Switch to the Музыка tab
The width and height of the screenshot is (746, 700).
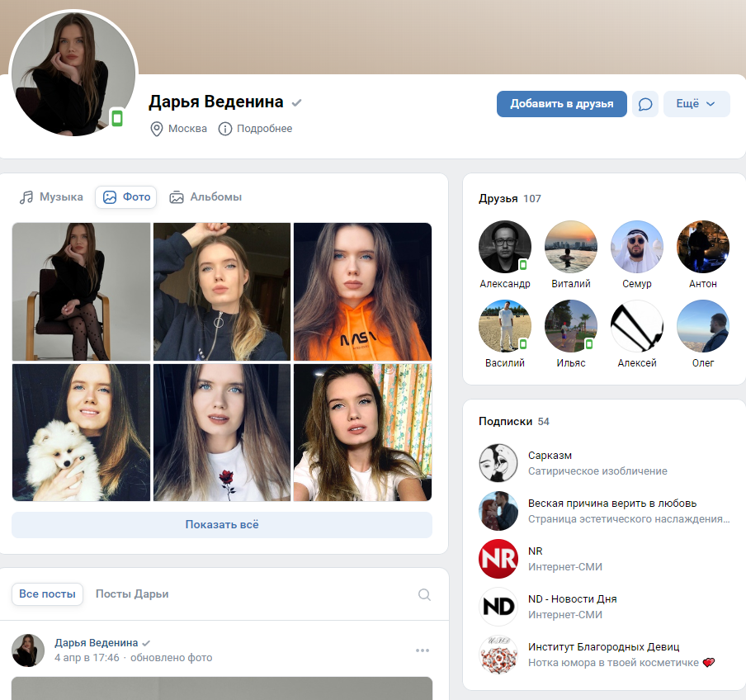(x=51, y=197)
